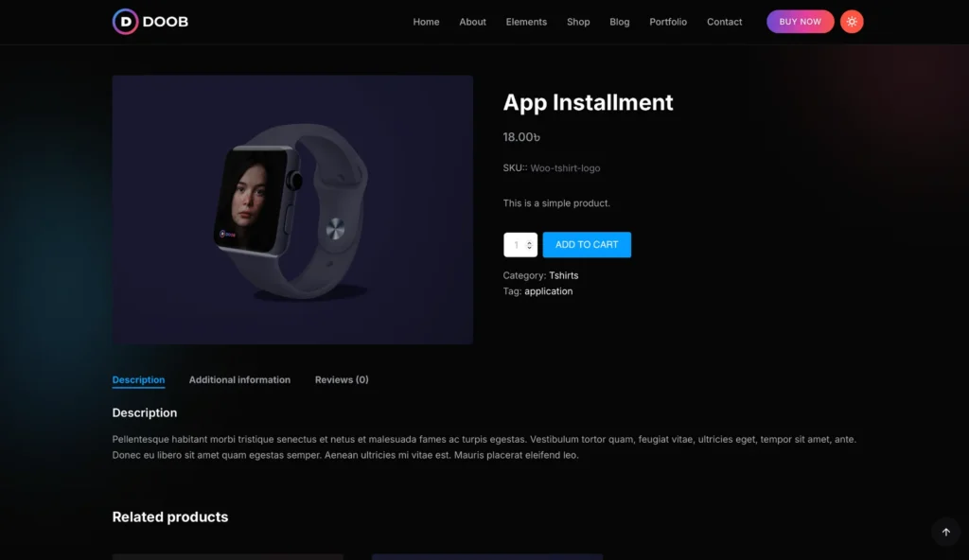Viewport: 969px width, 560px height.
Task: Follow the Tshirts category link
Action: [x=563, y=276]
